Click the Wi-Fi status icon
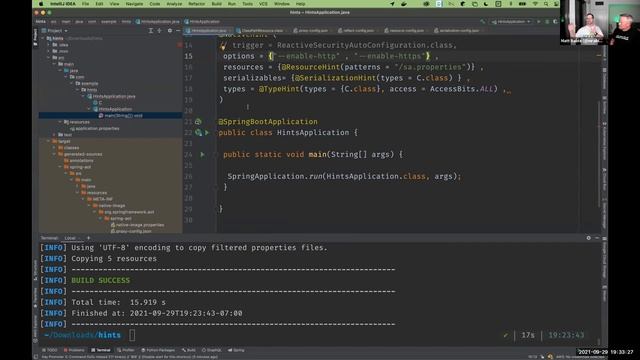 coord(535,4)
